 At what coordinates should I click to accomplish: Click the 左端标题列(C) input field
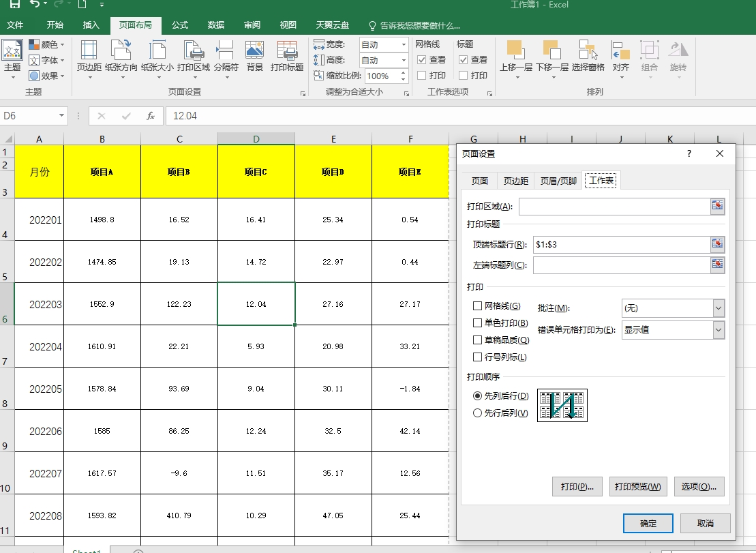622,265
